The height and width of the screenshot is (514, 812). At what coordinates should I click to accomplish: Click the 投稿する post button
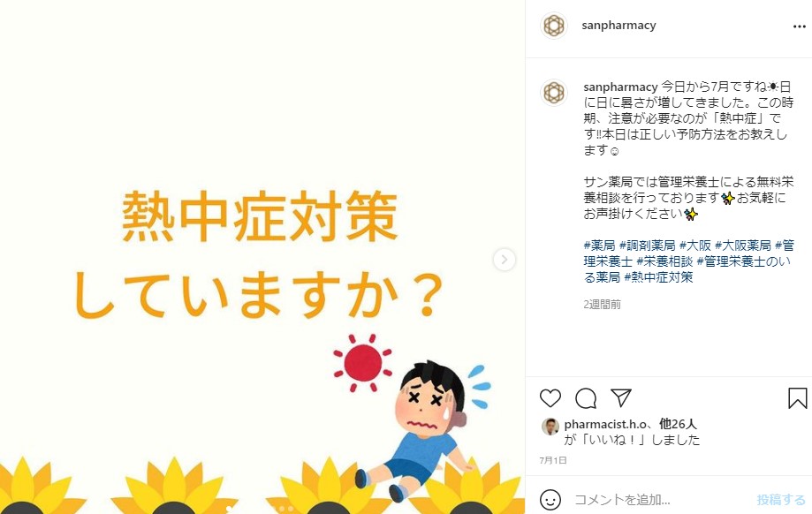[781, 500]
